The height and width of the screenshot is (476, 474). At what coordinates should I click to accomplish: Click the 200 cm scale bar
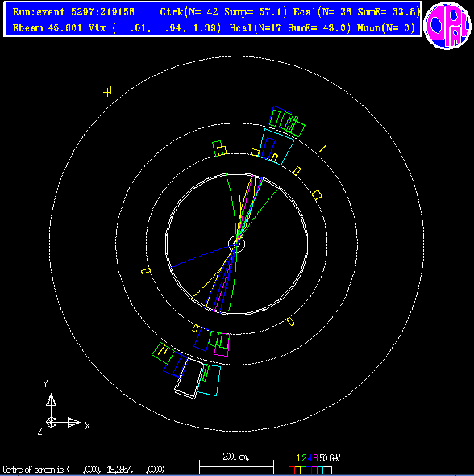(236, 466)
